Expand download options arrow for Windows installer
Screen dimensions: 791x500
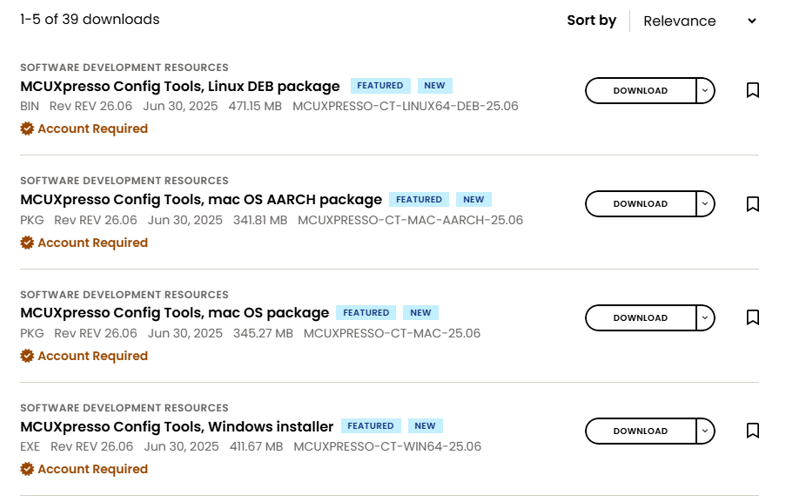tap(705, 431)
